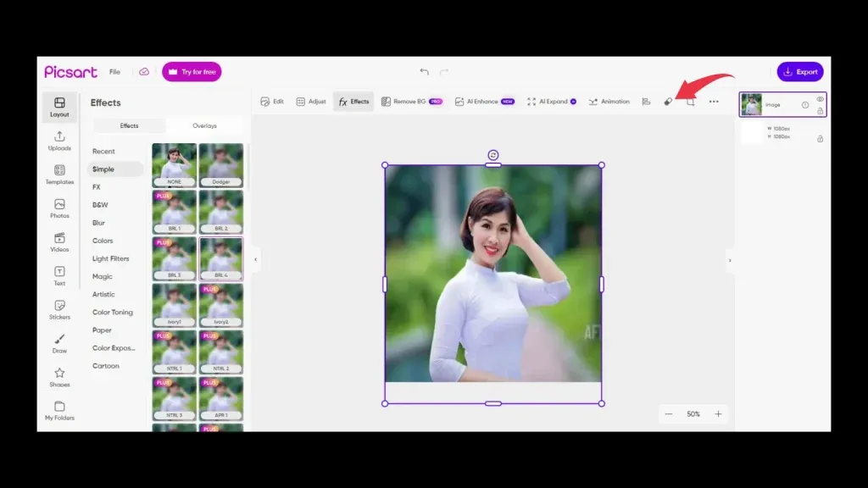This screenshot has width=868, height=488.
Task: Toggle lock on the canvas size layer
Action: point(821,138)
